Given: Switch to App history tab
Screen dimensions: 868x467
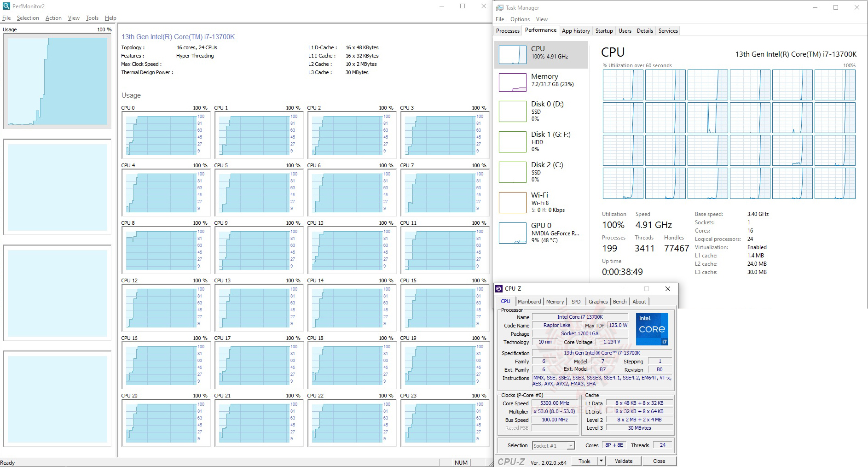Looking at the screenshot, I should (576, 31).
